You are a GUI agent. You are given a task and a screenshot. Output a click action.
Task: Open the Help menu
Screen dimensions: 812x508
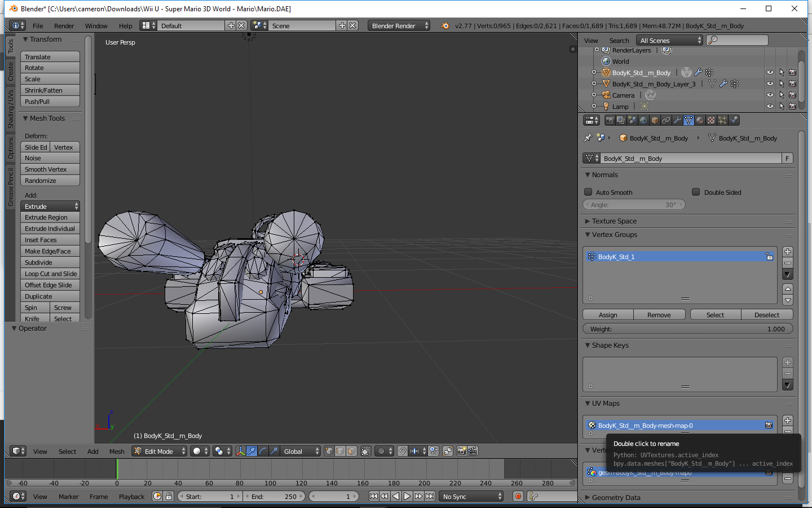[x=125, y=26]
